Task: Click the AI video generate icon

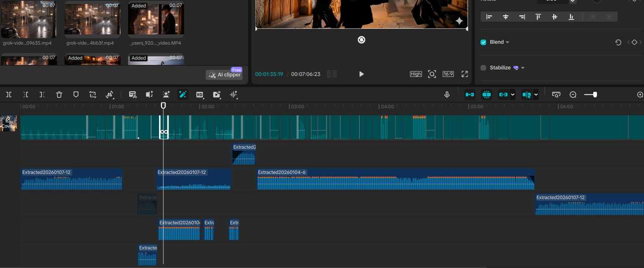Action: click(x=216, y=95)
